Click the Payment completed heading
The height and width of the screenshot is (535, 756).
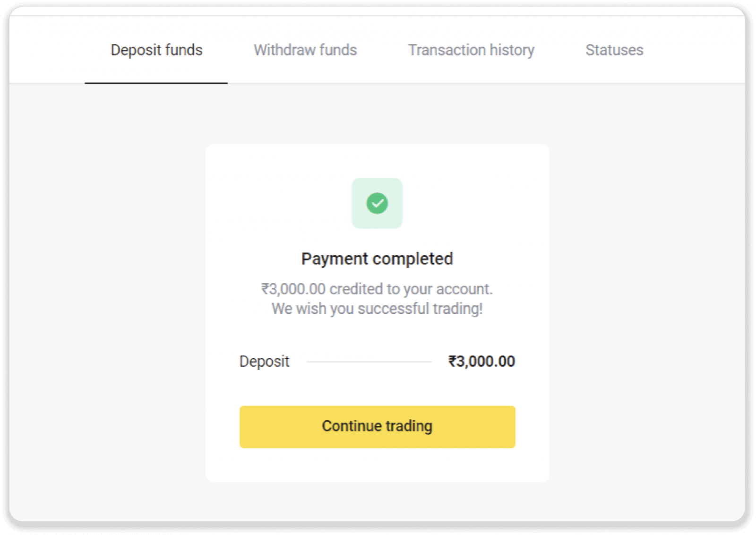click(x=377, y=259)
